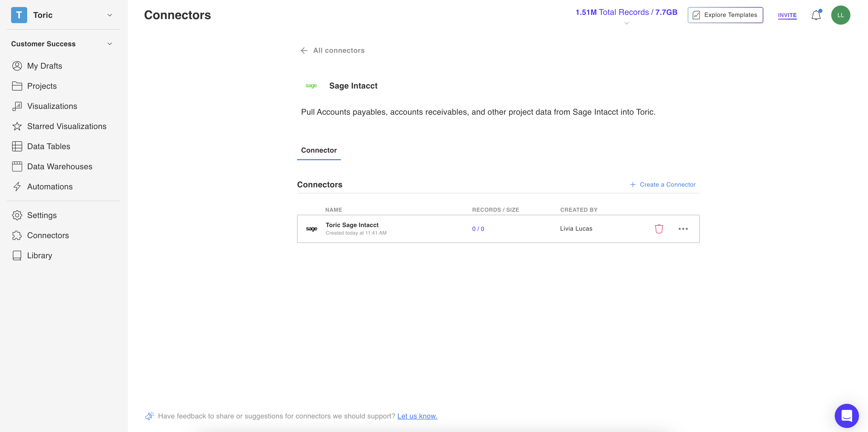This screenshot has width=868, height=432.
Task: Click the NAME column header
Action: (334, 210)
